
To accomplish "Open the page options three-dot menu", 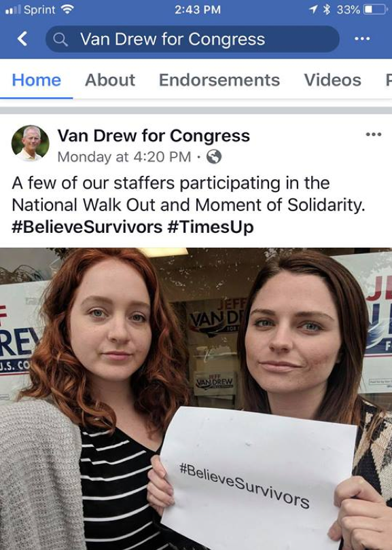I will 362,39.
